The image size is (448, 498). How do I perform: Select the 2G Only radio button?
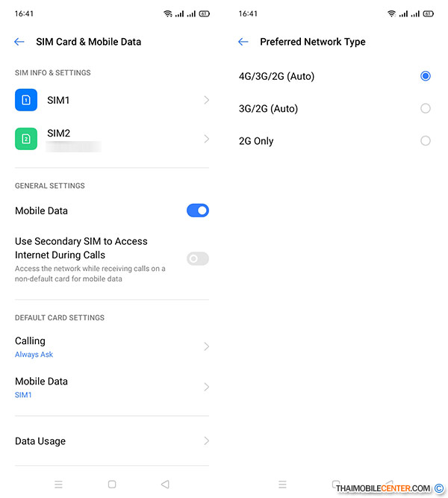(426, 140)
